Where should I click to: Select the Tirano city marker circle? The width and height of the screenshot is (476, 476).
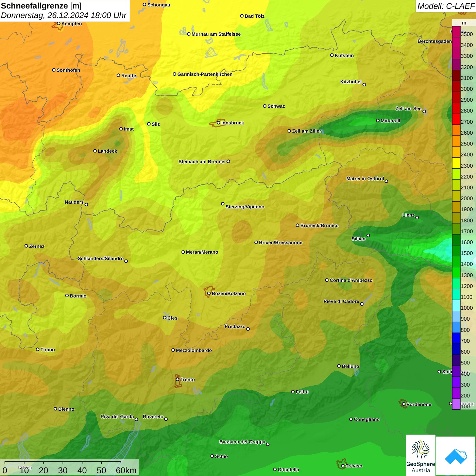38,349
